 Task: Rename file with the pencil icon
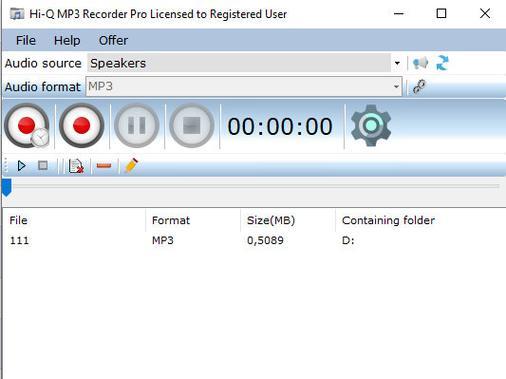(131, 165)
